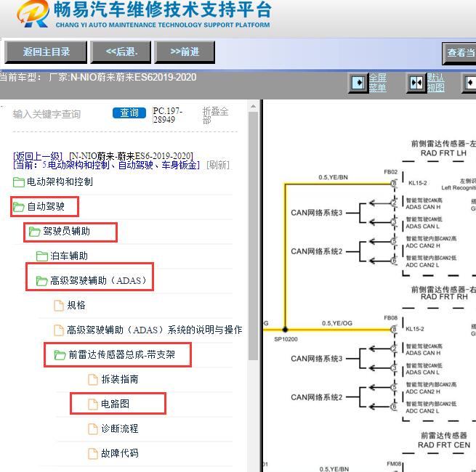Click the SP10200 splice label

point(286,339)
